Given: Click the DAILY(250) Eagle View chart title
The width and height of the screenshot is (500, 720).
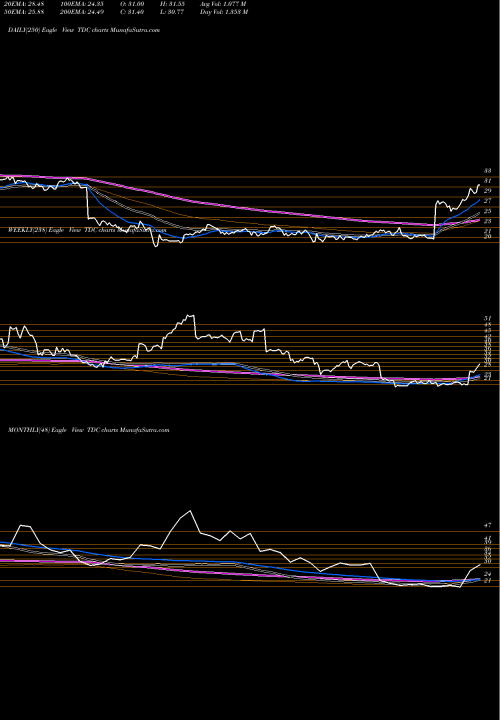Looking at the screenshot, I should point(84,30).
